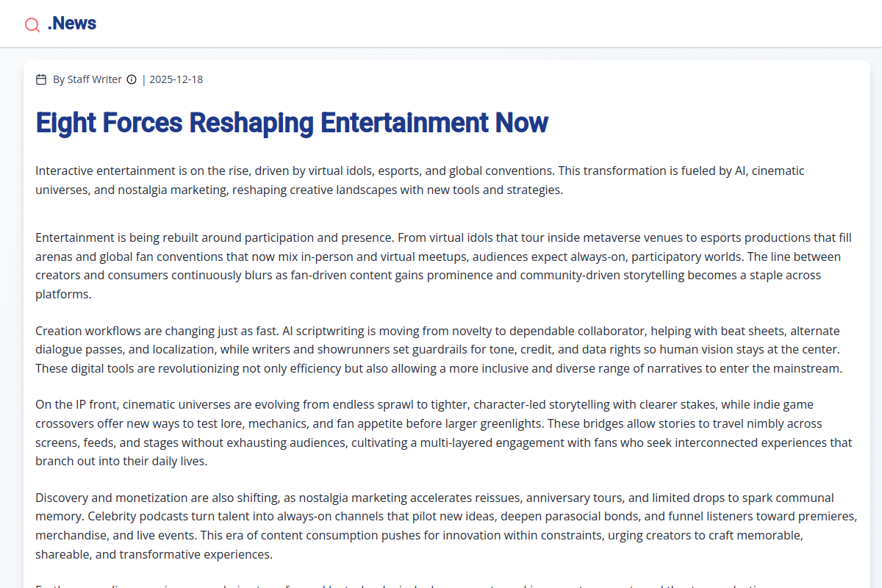The width and height of the screenshot is (882, 588).
Task: Click the red search magnifier icon
Action: point(32,25)
